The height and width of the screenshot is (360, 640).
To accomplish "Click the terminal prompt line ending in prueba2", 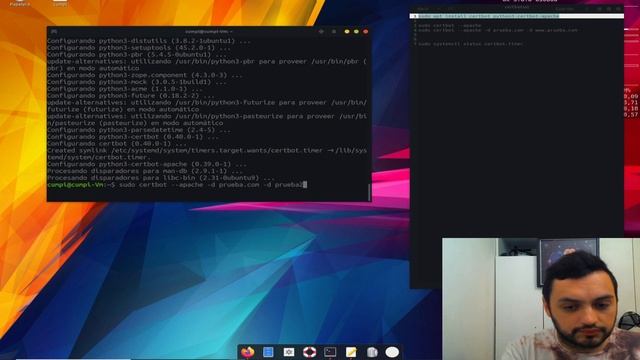I will [x=177, y=185].
